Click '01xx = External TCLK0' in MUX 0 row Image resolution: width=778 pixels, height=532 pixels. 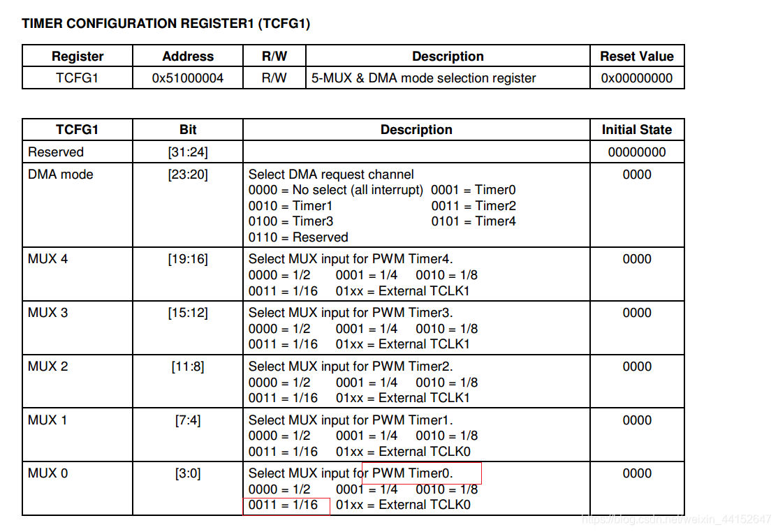[x=403, y=505]
